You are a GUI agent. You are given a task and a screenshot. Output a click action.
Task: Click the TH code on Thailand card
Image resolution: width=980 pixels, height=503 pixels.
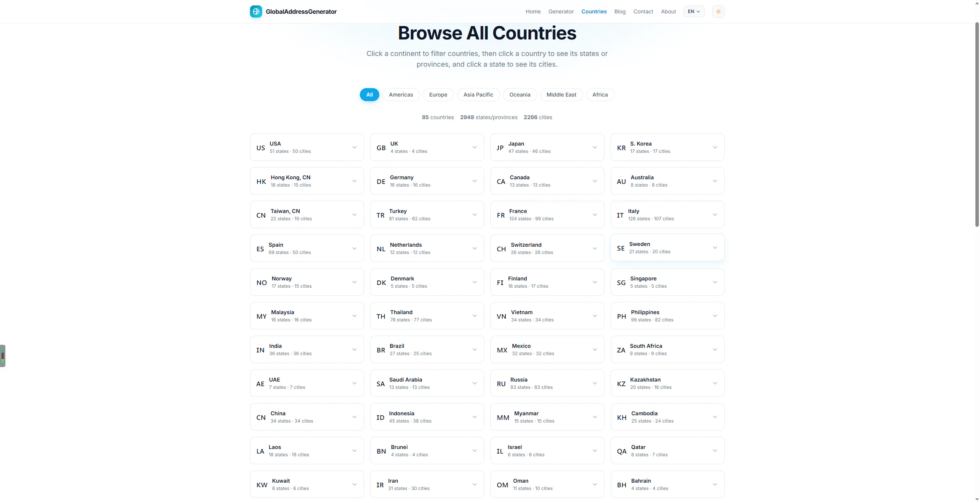click(x=381, y=316)
